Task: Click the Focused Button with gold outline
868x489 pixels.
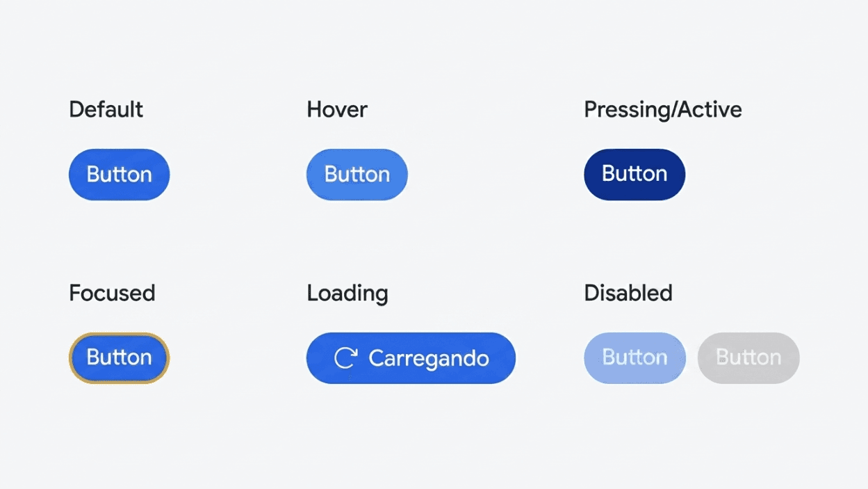Action: click(x=119, y=358)
